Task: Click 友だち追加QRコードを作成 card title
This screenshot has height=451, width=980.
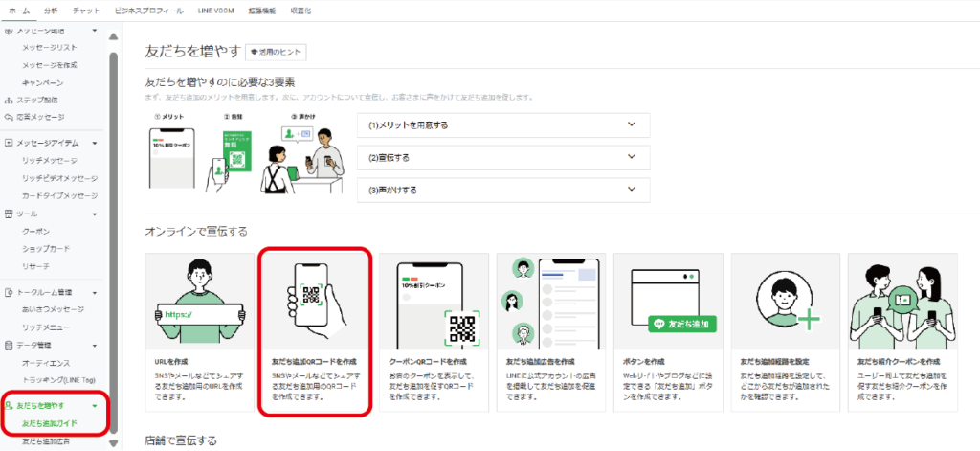Action: [314, 362]
